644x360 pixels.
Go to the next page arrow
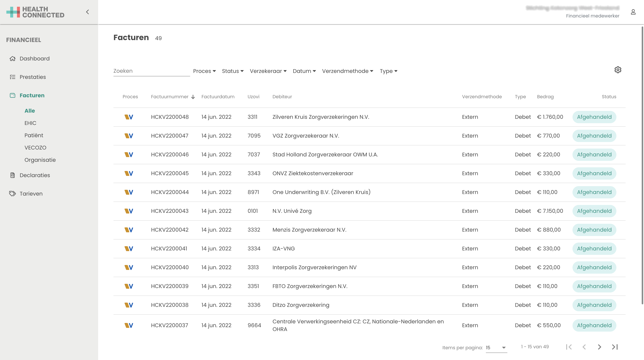599,347
